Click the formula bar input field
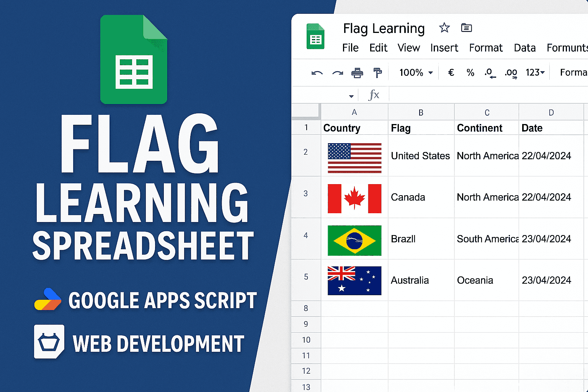This screenshot has width=588, height=392. [486, 95]
